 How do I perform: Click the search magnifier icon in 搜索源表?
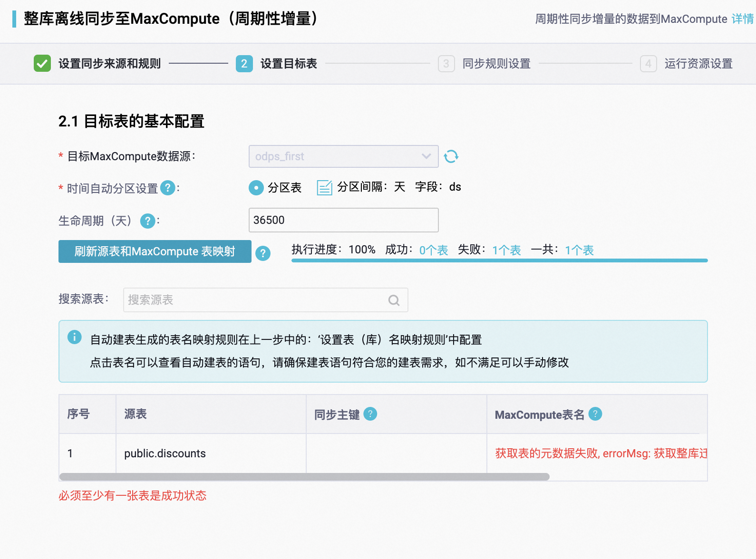394,300
